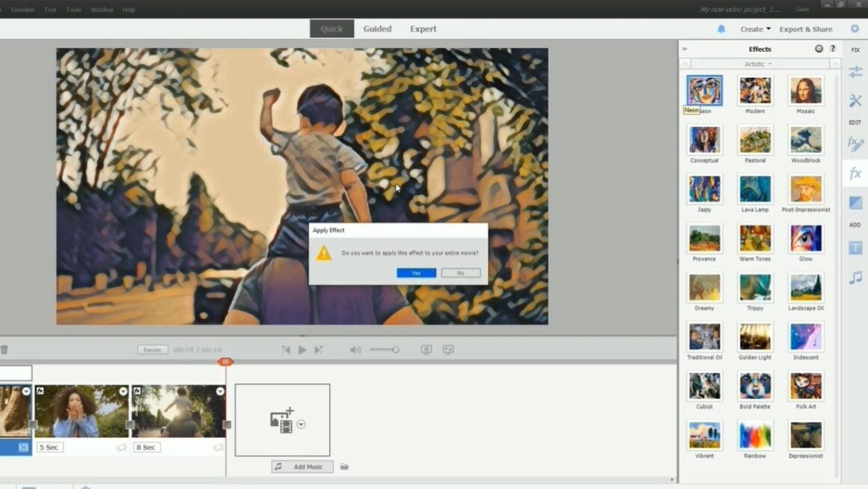
Task: Click Save in the title bar
Action: tap(802, 10)
